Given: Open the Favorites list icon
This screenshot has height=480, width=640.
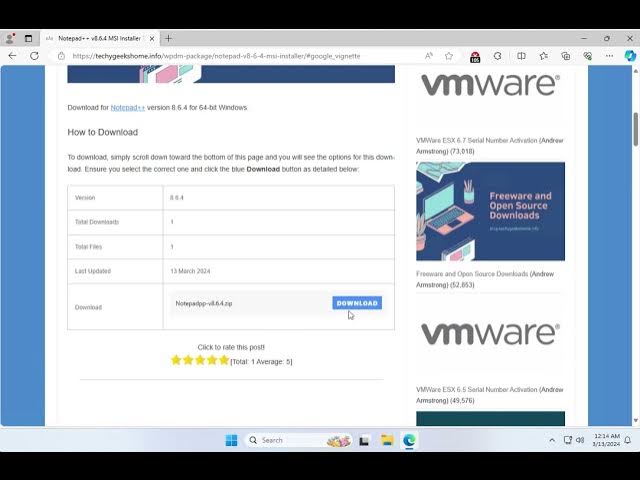Looking at the screenshot, I should (x=544, y=56).
